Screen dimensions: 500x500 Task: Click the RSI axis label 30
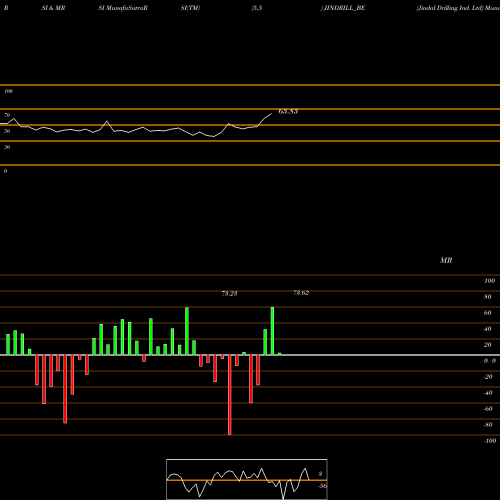coord(7,147)
